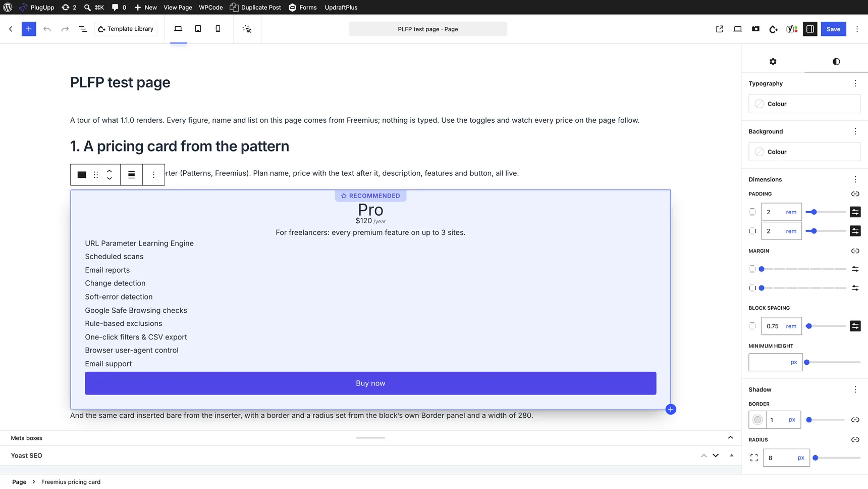
Task: Unlink padding sides toggle
Action: [x=855, y=194]
